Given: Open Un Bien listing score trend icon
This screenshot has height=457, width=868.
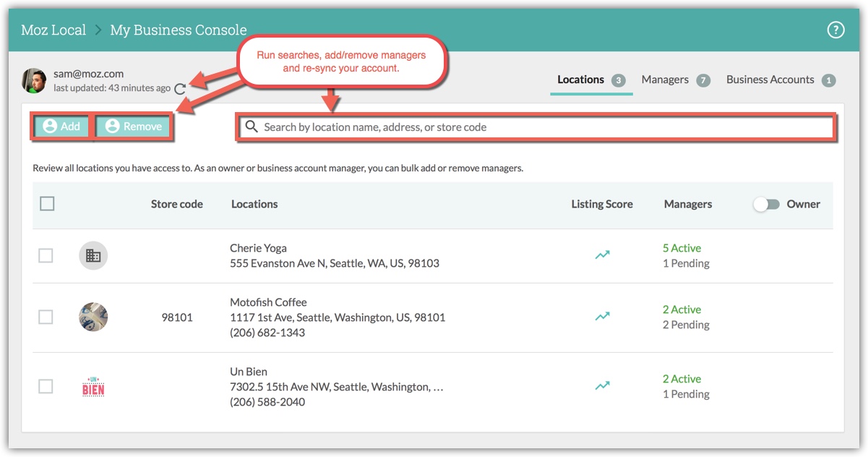Looking at the screenshot, I should click(602, 385).
